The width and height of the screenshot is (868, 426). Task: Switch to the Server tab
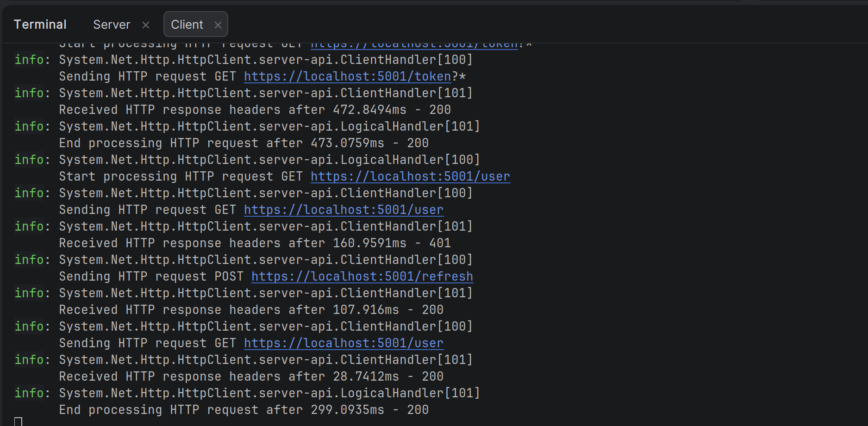click(112, 25)
